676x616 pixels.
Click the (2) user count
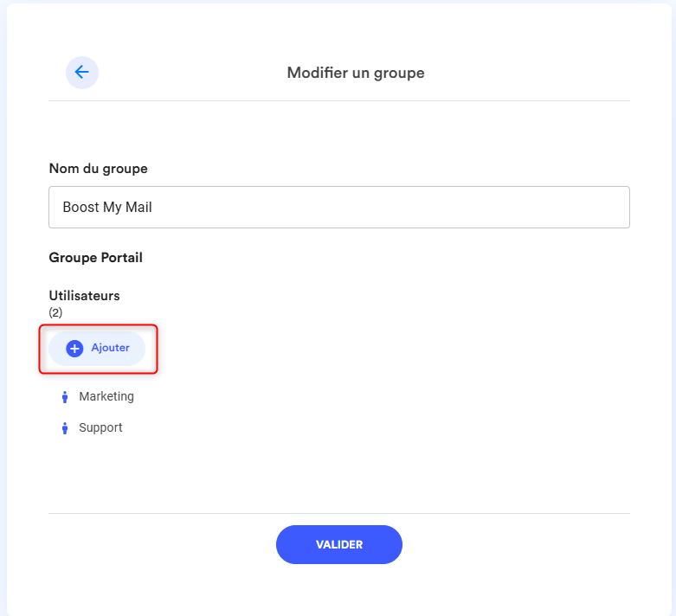(55, 312)
